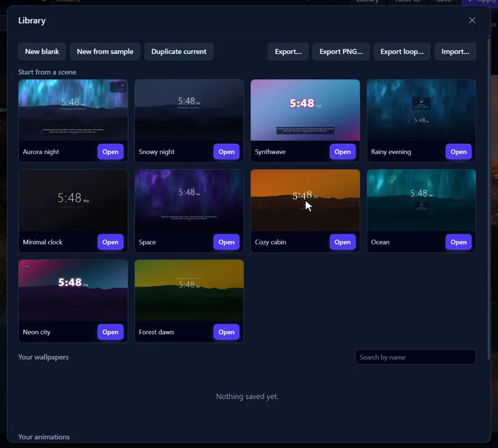Click the 'Start from a scene' heading

[47, 72]
